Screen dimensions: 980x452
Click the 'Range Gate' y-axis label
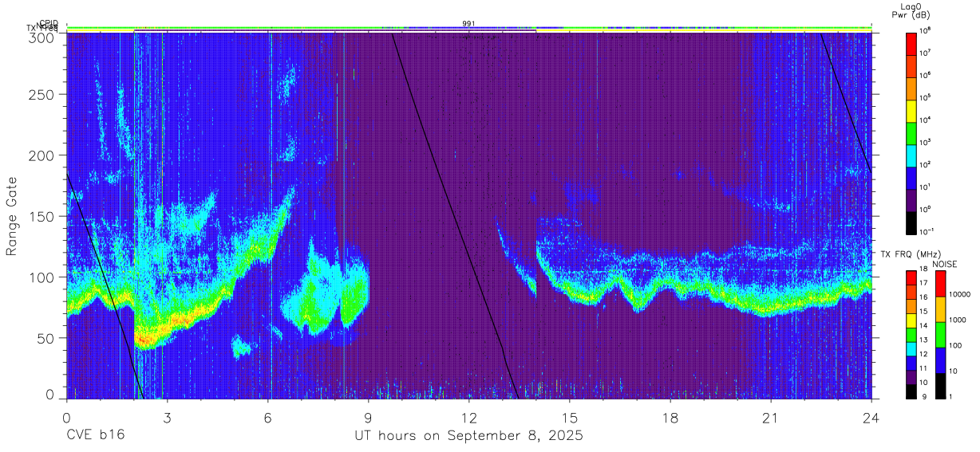[12, 217]
